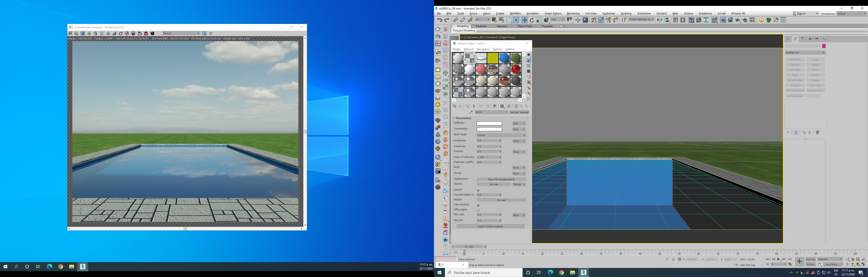This screenshot has width=868, height=277.
Task: Click the Export Octane material button
Action: (490, 226)
